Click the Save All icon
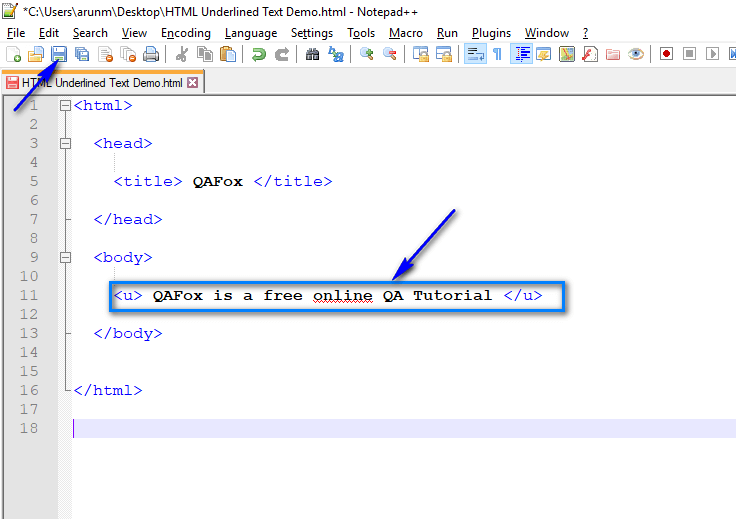This screenshot has width=736, height=519. point(82,54)
